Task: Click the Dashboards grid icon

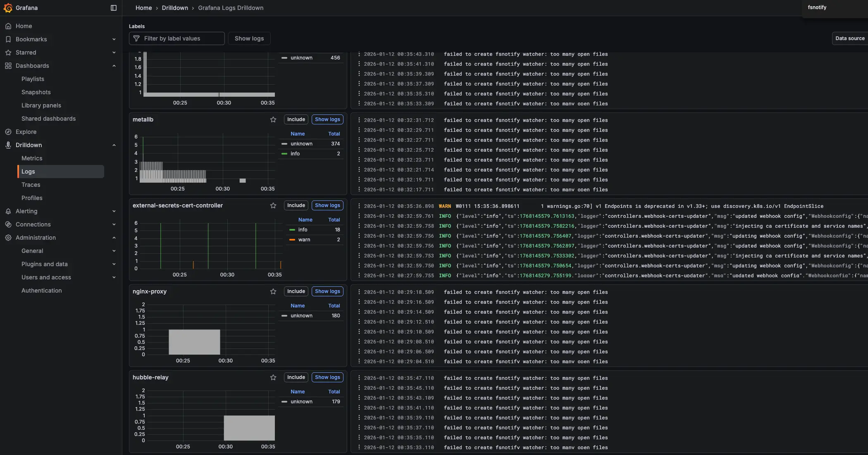Action: [x=8, y=66]
